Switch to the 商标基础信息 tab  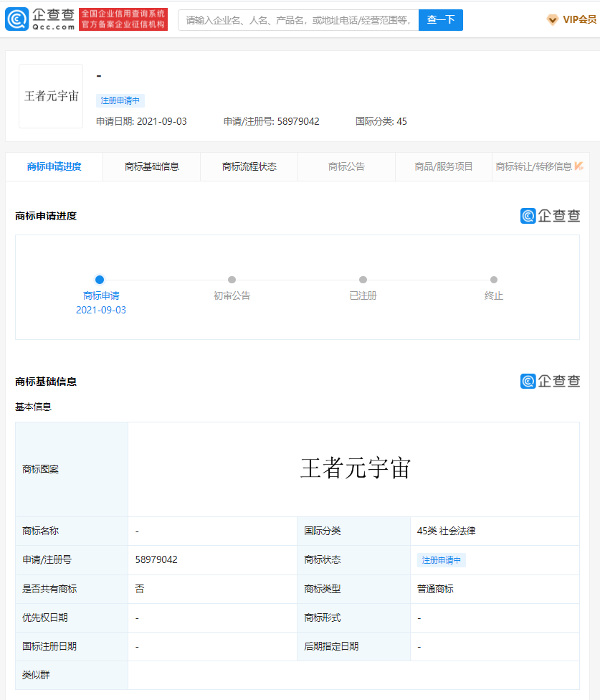(151, 166)
